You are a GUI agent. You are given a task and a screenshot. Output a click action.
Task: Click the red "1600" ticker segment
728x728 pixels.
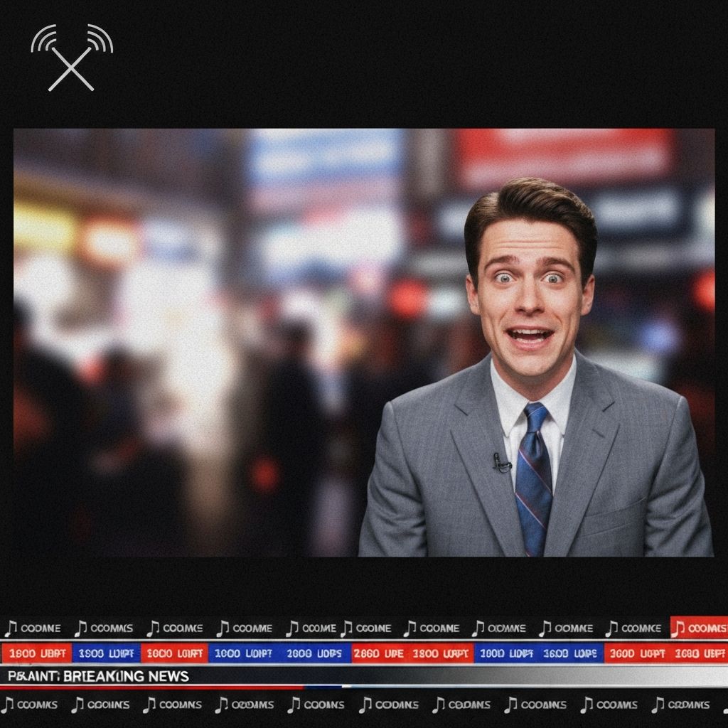click(174, 653)
